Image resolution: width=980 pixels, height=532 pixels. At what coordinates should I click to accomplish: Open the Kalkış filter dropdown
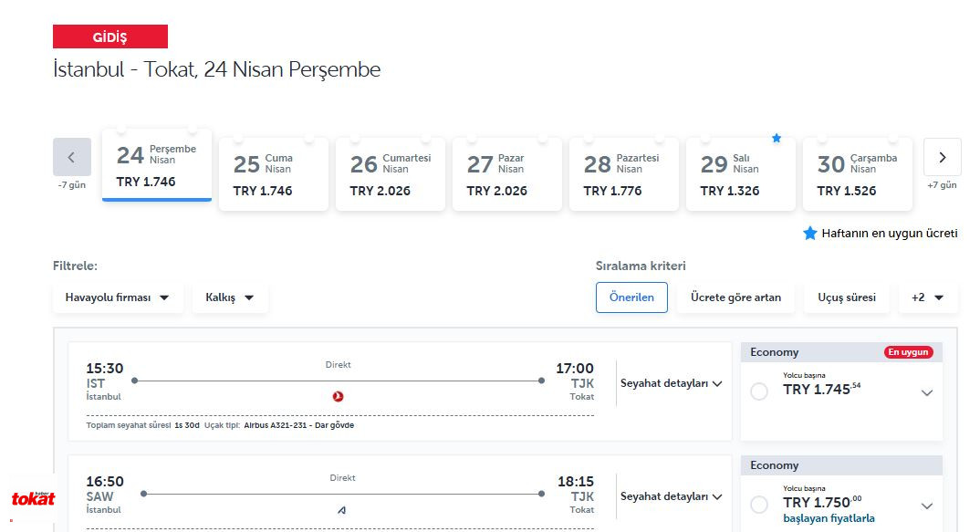(230, 297)
